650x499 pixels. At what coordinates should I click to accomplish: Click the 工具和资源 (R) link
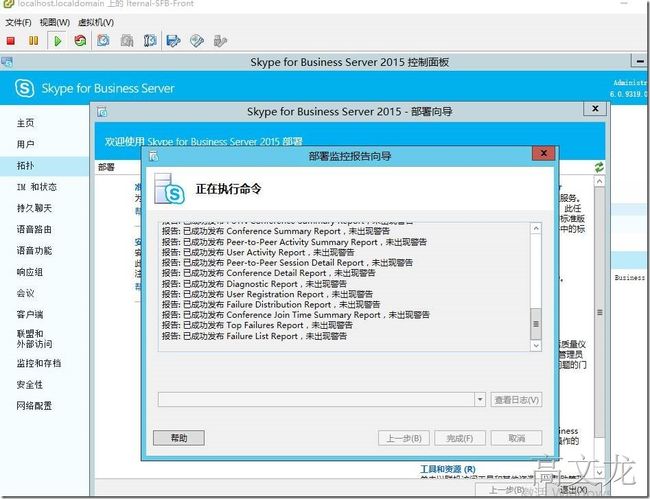[447, 469]
